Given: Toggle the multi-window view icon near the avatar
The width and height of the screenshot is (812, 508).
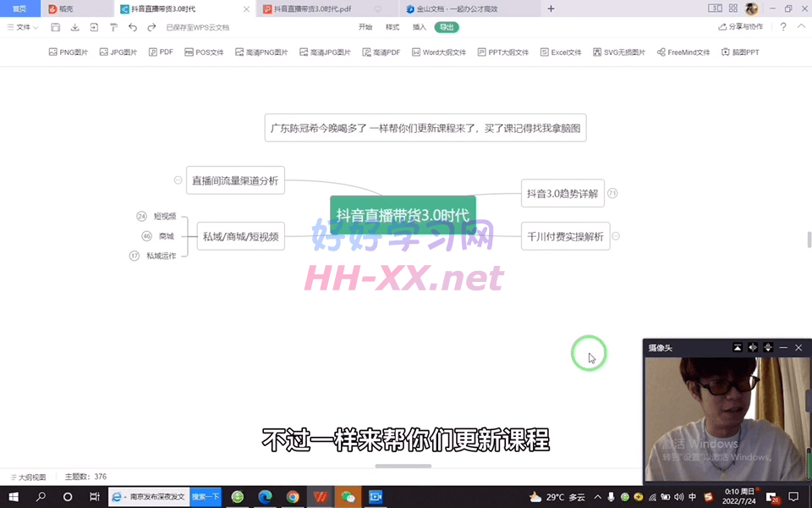Looking at the screenshot, I should pos(715,8).
